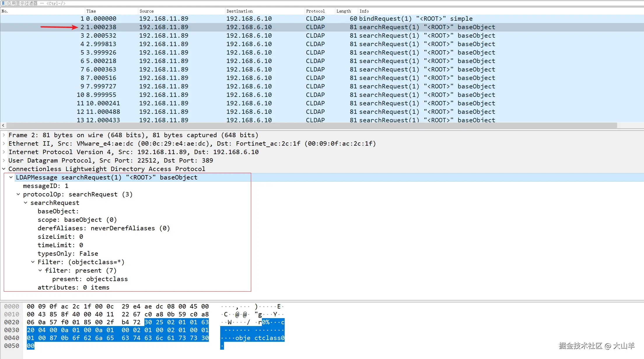Expand the Frame 2 details
Screen dimensions: 644x359
4,135
